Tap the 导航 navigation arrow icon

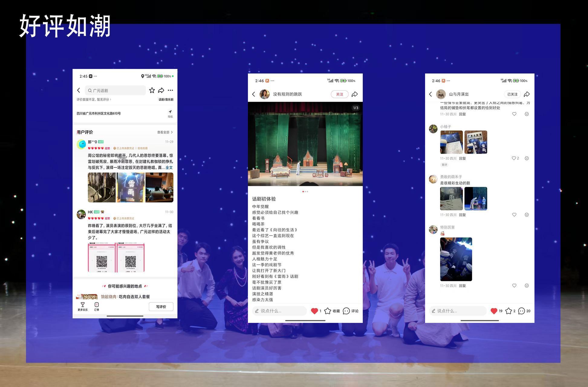pos(170,112)
